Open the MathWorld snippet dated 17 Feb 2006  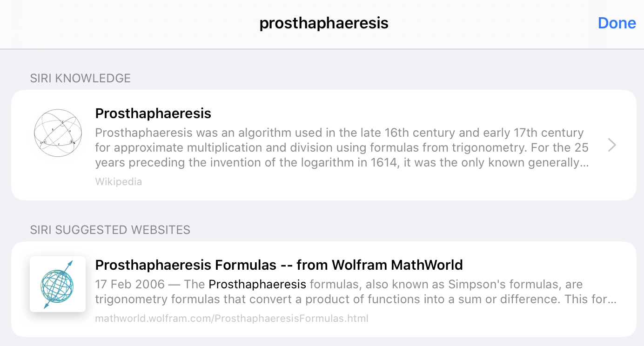tap(356, 292)
